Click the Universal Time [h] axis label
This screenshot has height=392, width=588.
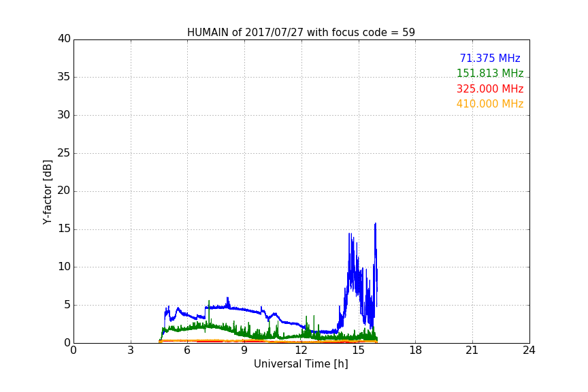tap(301, 364)
